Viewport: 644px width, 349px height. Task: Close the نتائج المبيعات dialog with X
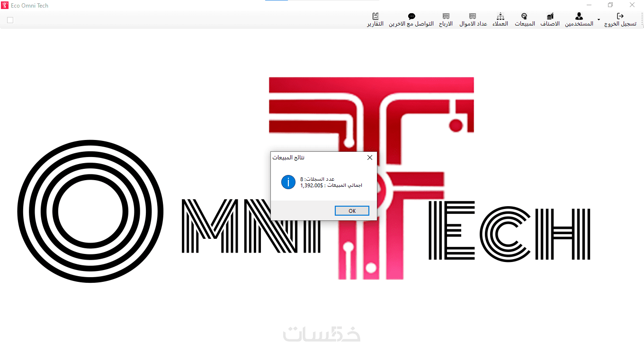click(x=370, y=157)
